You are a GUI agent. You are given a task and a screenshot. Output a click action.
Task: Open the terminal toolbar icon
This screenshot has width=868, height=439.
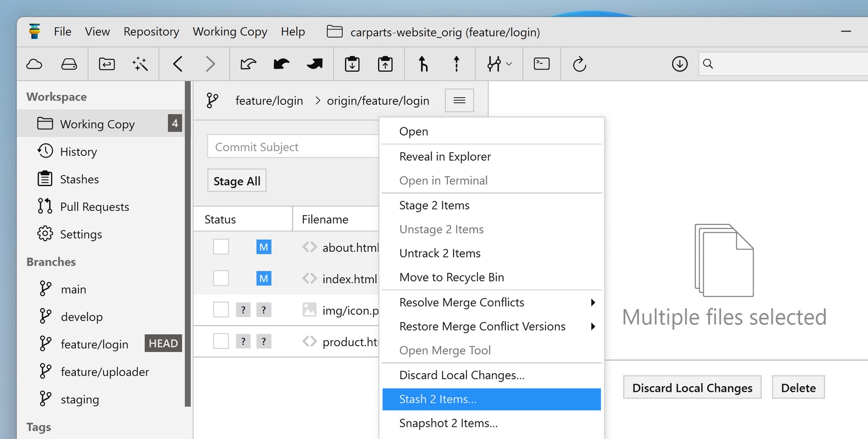pyautogui.click(x=541, y=64)
